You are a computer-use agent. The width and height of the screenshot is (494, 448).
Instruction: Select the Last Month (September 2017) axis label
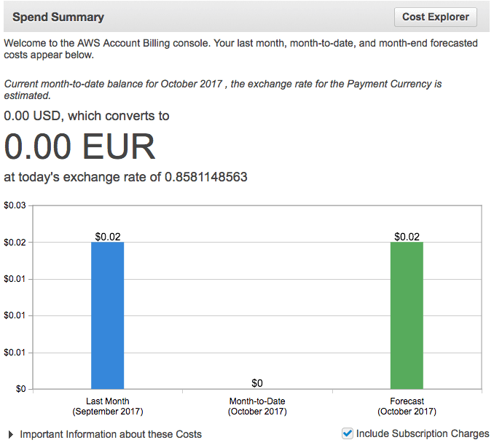pos(107,406)
